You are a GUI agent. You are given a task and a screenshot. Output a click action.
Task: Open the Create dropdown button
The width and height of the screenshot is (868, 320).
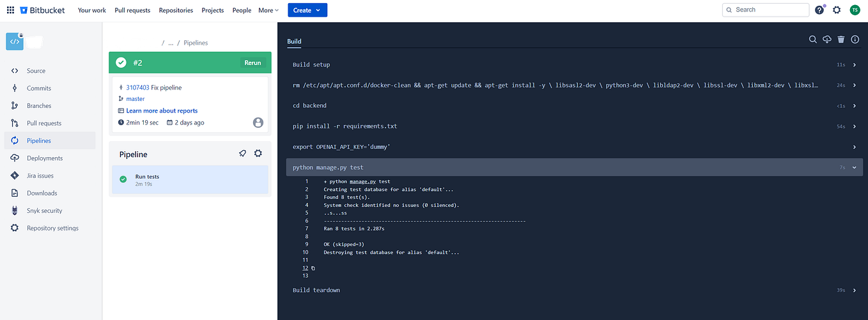click(307, 10)
